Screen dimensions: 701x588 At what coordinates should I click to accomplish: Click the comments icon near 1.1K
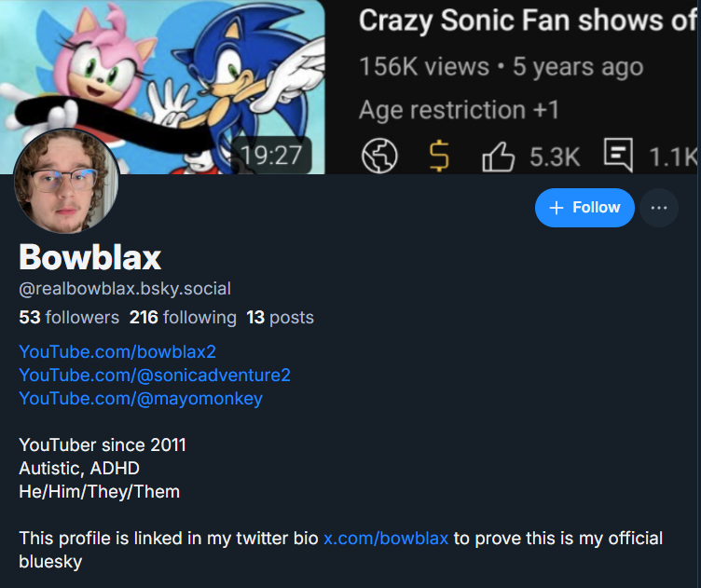coord(618,156)
